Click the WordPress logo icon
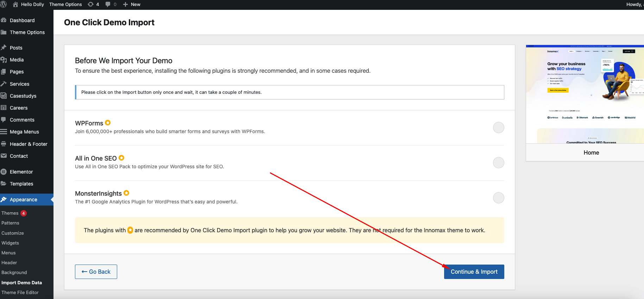644x299 pixels. [4, 4]
